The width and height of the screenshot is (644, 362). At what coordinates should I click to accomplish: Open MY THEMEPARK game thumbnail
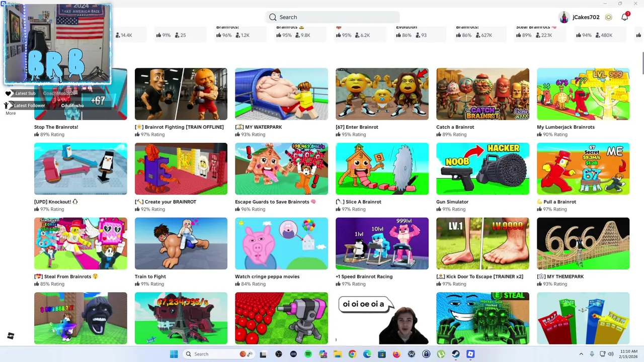click(583, 244)
